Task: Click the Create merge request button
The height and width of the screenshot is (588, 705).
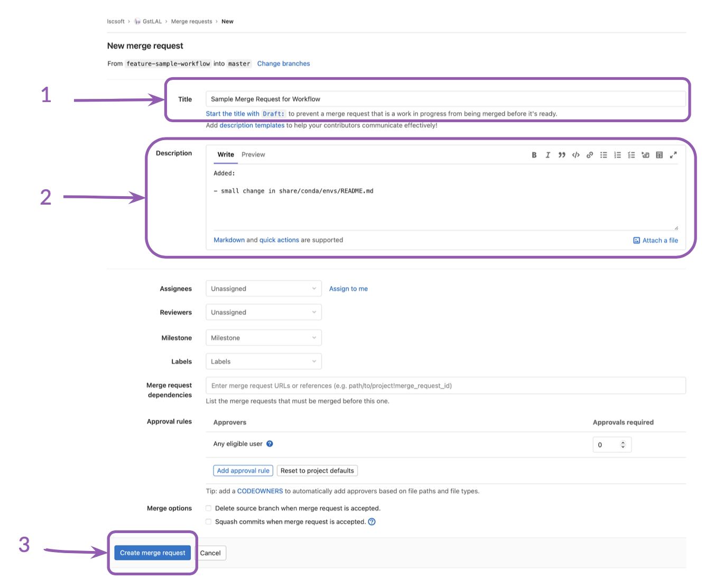Action: (152, 553)
